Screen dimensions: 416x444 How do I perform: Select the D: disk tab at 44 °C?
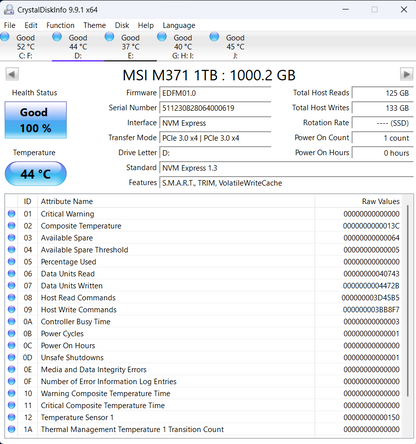(78, 46)
